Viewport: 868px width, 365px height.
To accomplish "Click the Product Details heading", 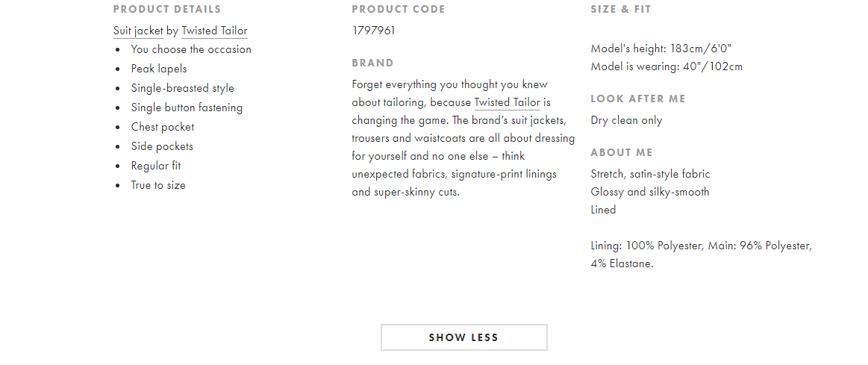I will click(x=167, y=9).
